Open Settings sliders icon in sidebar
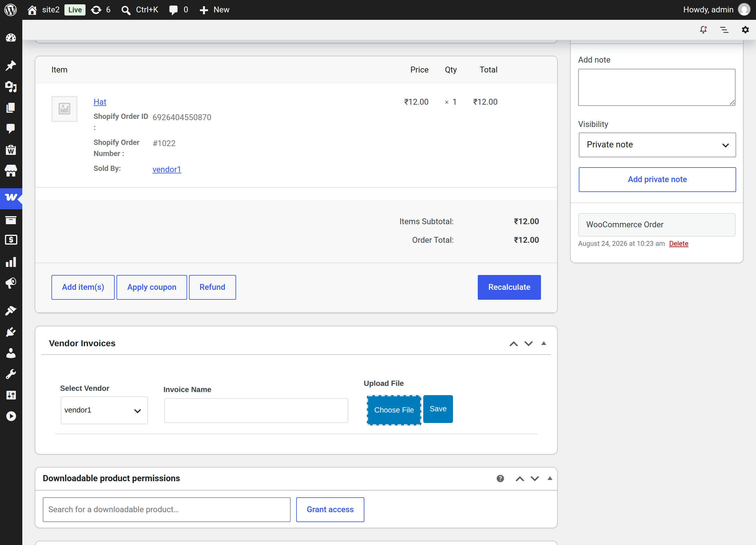Viewport: 756px width, 545px height. coord(11,395)
